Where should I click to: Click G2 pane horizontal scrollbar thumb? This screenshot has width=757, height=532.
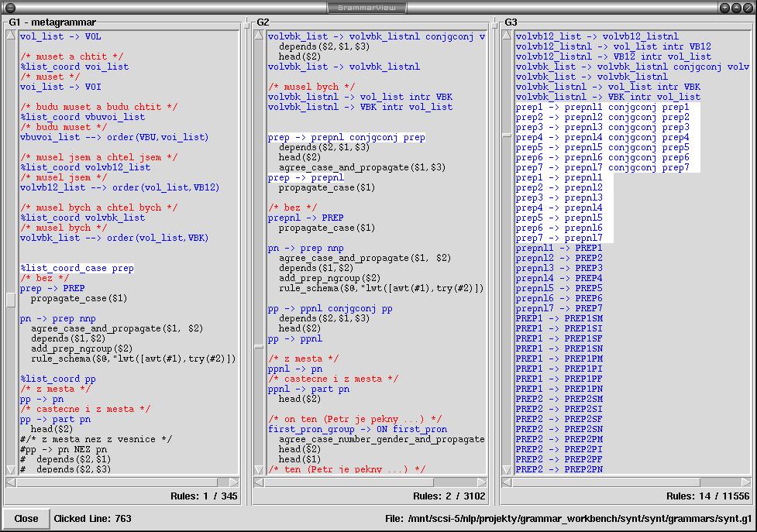(x=349, y=482)
